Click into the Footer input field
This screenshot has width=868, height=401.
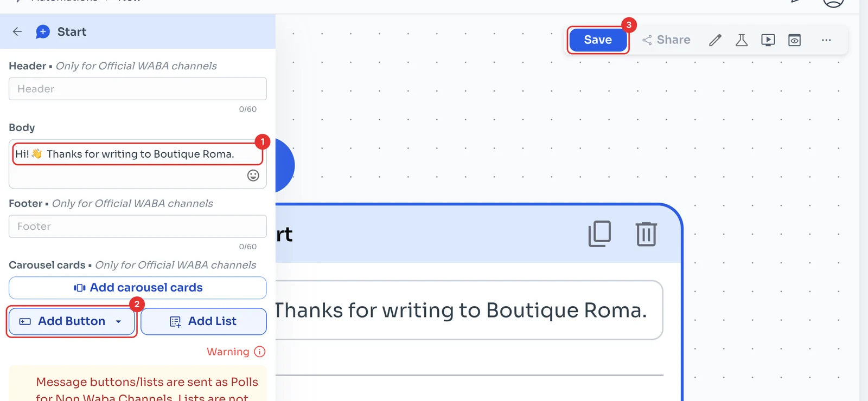[138, 227]
